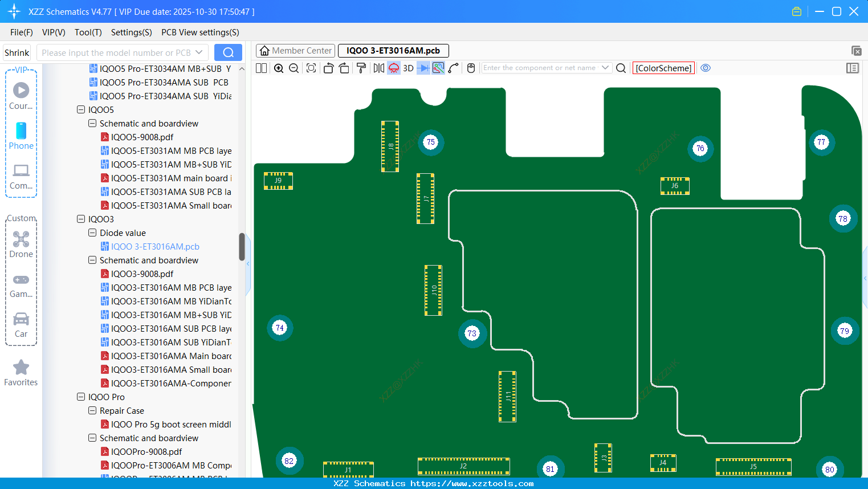Zoom out of the PCB view
Screen dimensions: 868x489
coord(294,68)
